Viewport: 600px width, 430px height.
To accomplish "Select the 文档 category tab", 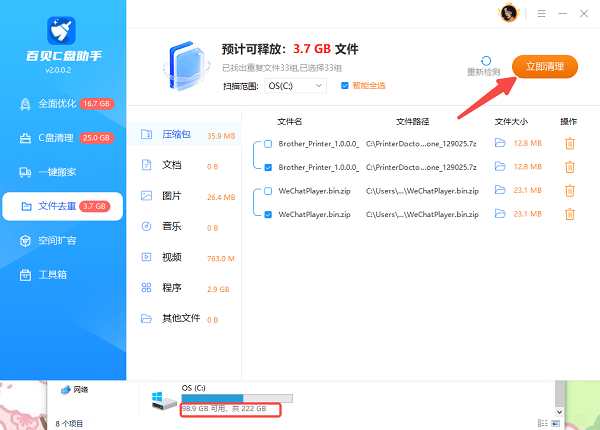I will point(184,165).
